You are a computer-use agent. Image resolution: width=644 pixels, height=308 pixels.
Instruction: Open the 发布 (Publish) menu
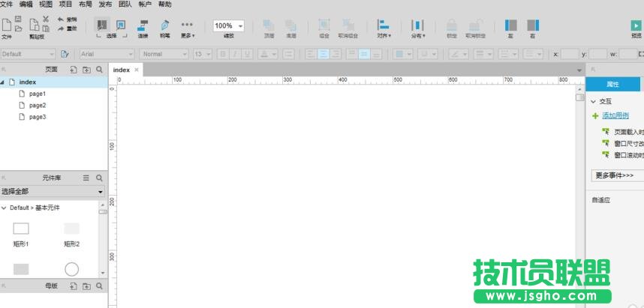click(106, 4)
